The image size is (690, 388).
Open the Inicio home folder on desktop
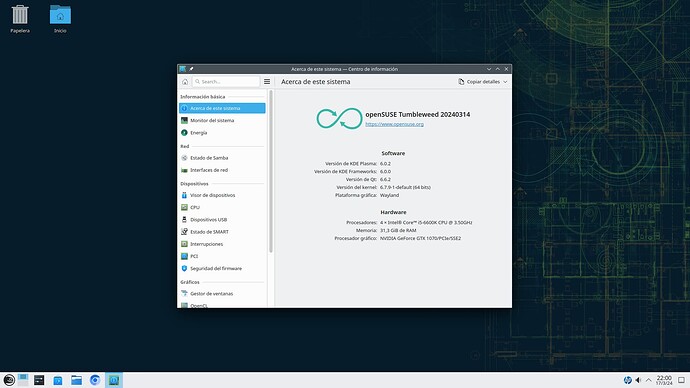click(x=60, y=18)
